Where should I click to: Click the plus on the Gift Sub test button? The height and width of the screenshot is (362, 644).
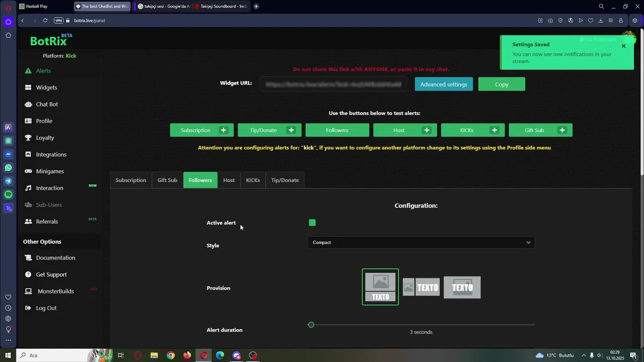coord(562,130)
